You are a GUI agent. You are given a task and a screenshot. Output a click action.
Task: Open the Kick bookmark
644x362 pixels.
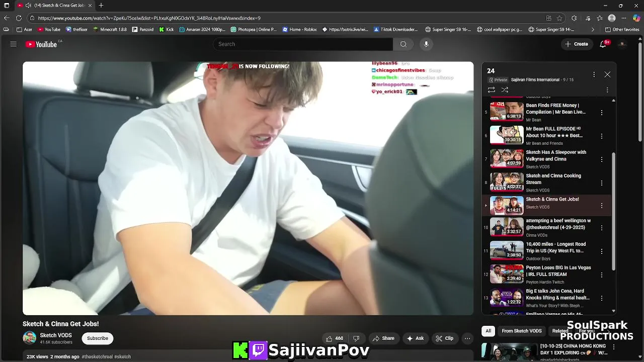pos(167,30)
